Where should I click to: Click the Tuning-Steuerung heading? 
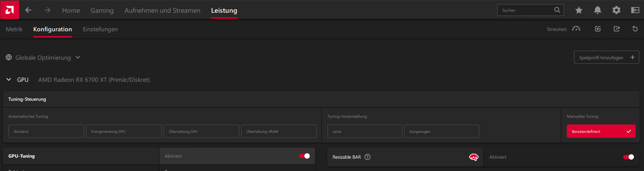click(27, 99)
